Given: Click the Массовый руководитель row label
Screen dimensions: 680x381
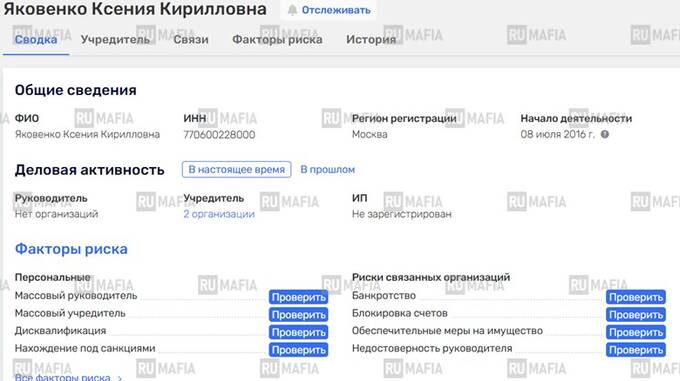Looking at the screenshot, I should click(x=76, y=296).
